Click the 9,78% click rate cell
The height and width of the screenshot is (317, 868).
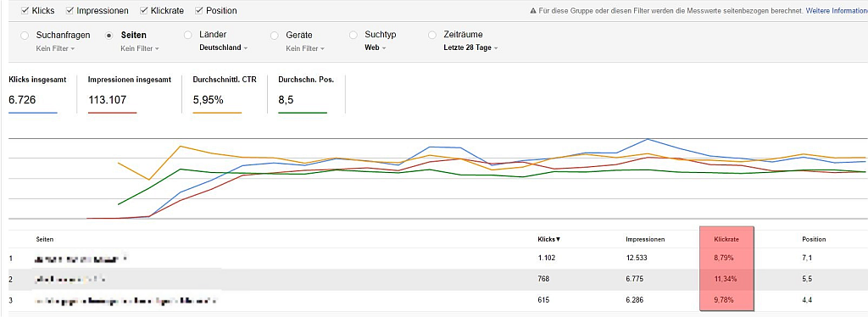(725, 301)
